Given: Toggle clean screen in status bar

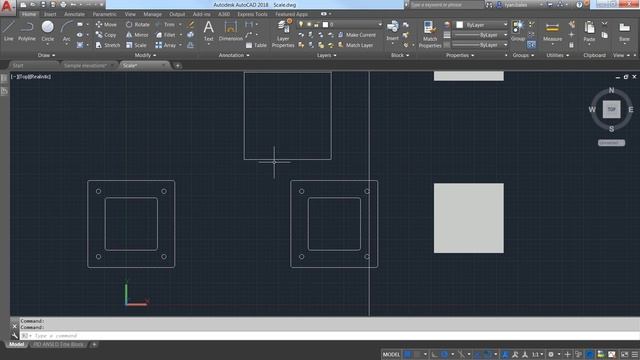Looking at the screenshot, I should point(624,354).
